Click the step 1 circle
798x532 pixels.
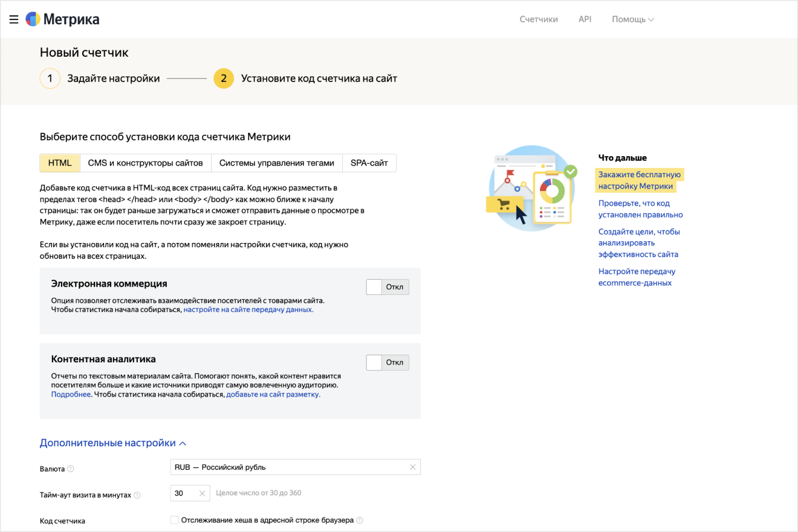click(x=50, y=79)
